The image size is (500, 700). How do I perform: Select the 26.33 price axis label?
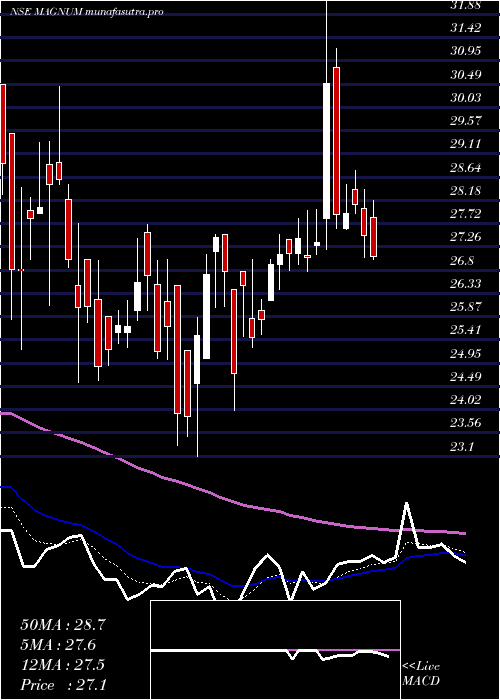tap(466, 284)
